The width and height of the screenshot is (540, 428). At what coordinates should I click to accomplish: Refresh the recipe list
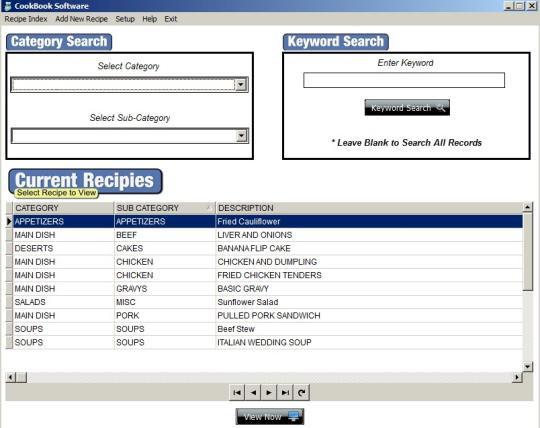click(x=301, y=393)
